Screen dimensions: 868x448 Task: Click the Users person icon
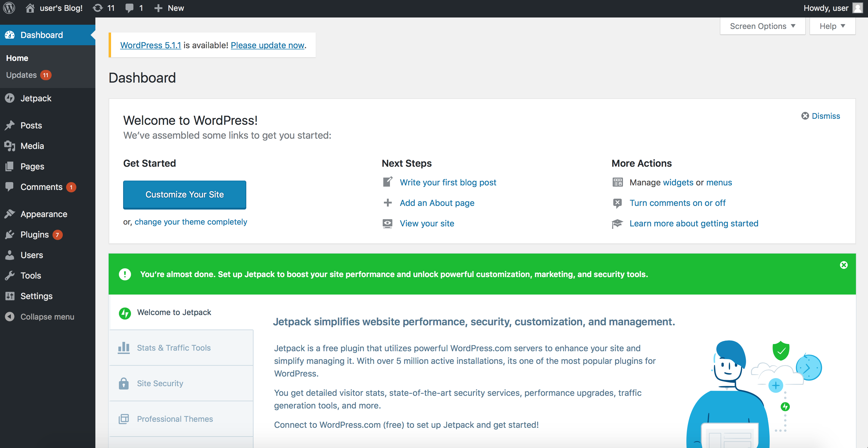click(10, 255)
